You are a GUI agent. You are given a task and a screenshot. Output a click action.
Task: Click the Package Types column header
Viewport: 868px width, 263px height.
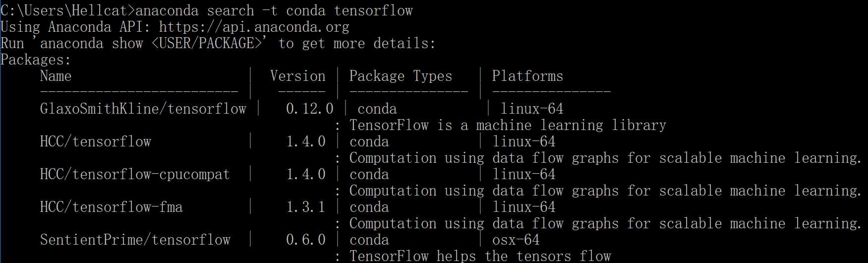pyautogui.click(x=401, y=76)
